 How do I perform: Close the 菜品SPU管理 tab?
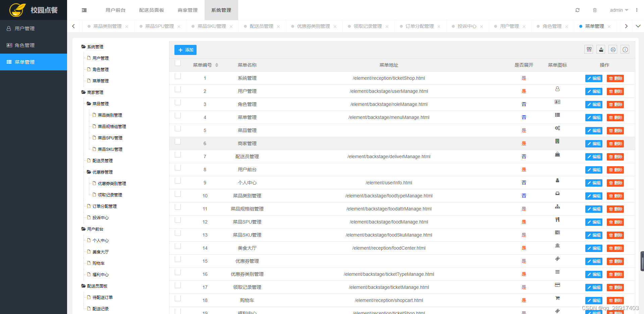click(x=179, y=26)
